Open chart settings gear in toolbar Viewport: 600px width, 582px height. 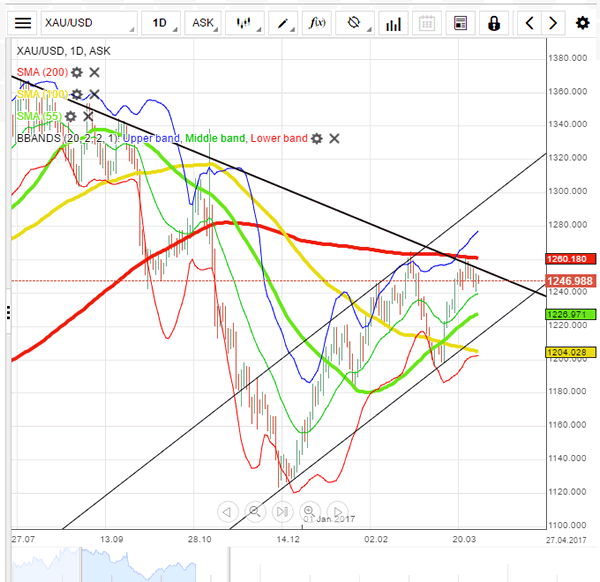(582, 23)
